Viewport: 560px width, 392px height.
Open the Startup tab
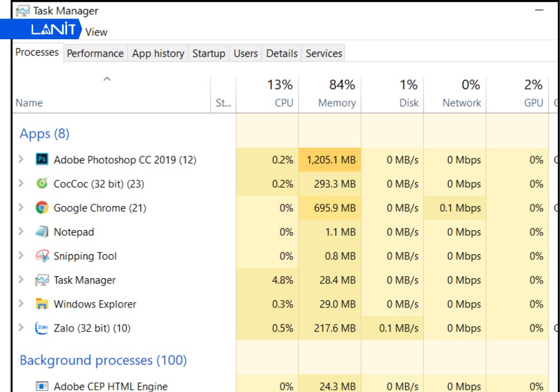point(209,53)
